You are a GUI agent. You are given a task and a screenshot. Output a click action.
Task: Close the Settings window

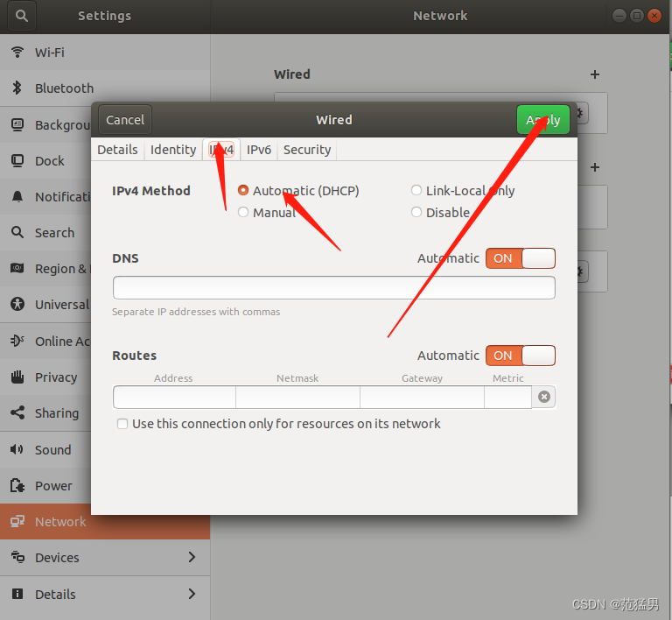pos(654,16)
